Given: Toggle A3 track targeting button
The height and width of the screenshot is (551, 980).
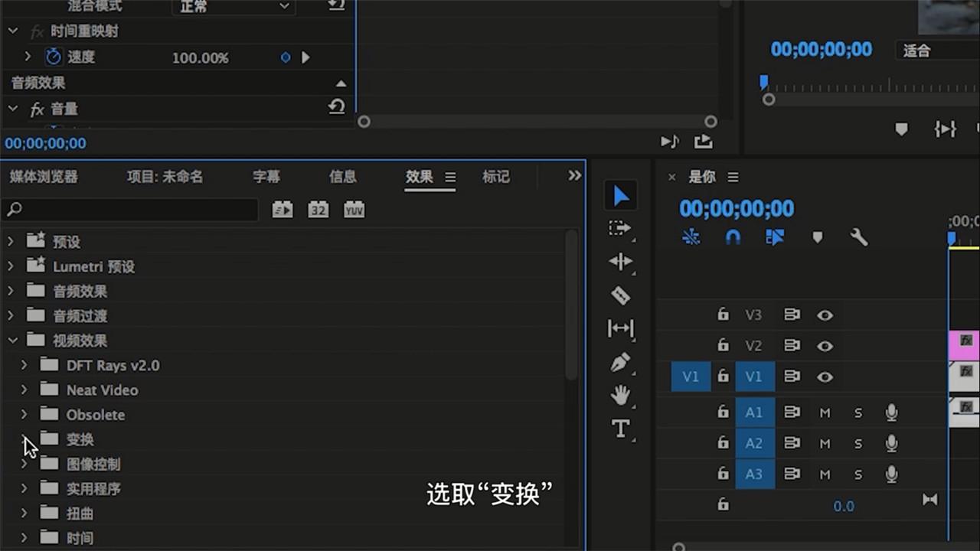Looking at the screenshot, I should (x=754, y=474).
